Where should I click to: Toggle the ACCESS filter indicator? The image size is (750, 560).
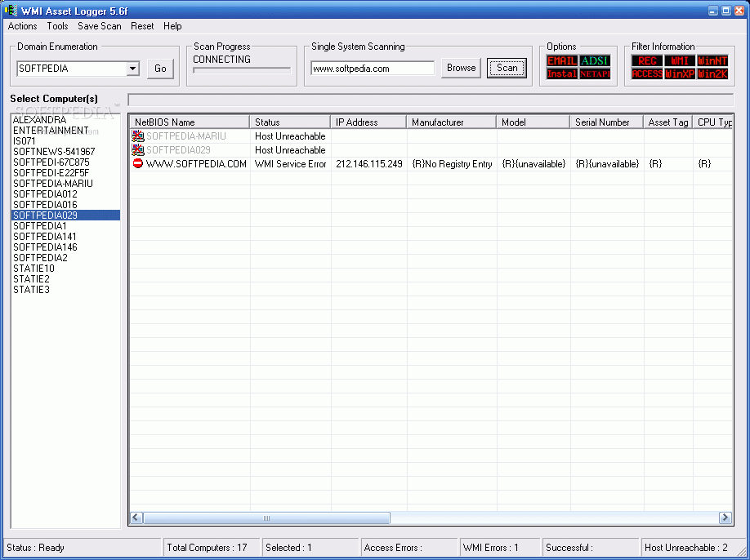[647, 73]
